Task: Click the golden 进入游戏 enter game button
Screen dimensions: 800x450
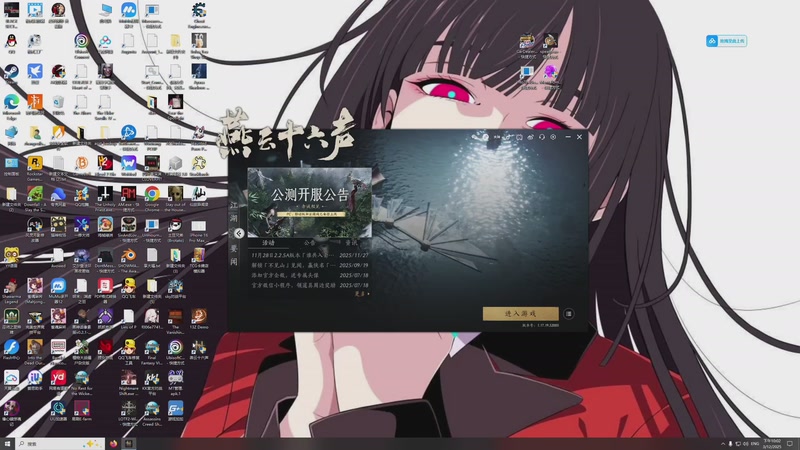Action: coord(520,313)
